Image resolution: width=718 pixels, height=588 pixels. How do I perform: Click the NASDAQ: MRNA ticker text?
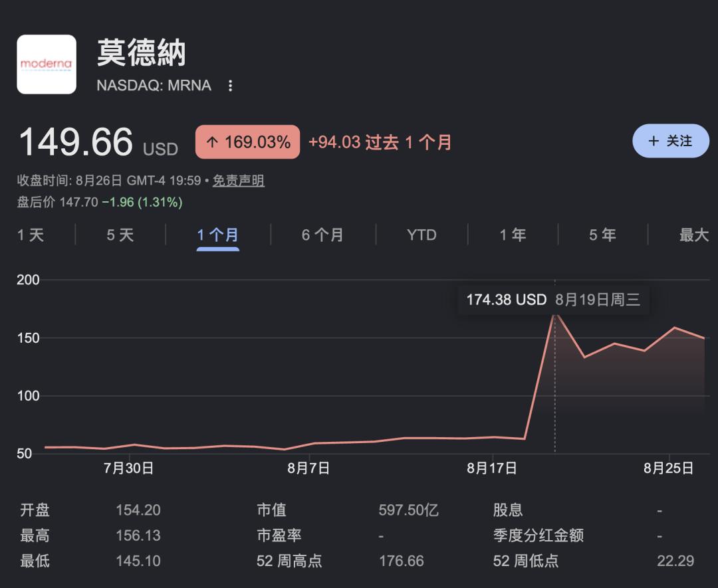click(x=154, y=86)
